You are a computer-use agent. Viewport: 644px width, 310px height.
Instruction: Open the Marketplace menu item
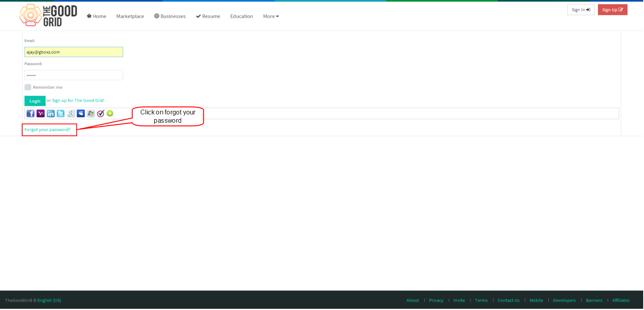[130, 16]
